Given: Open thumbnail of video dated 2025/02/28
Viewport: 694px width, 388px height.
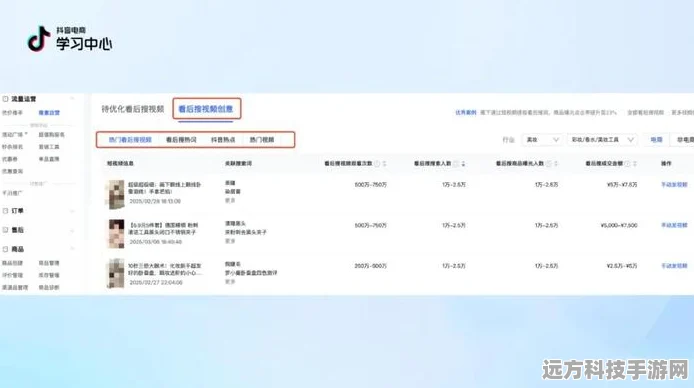Looking at the screenshot, I should pyautogui.click(x=116, y=194).
